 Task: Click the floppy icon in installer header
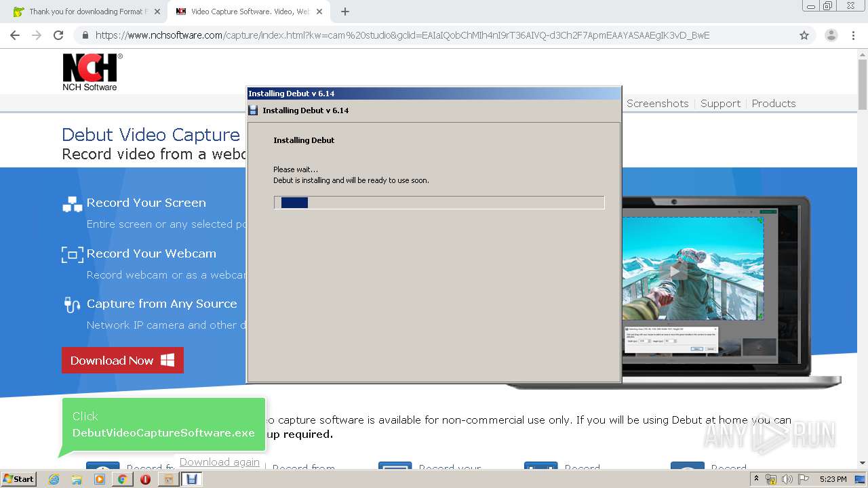254,110
